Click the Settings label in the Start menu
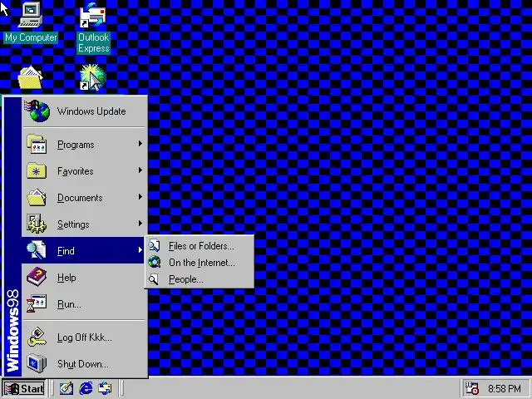Image resolution: width=532 pixels, height=399 pixels. tap(73, 224)
